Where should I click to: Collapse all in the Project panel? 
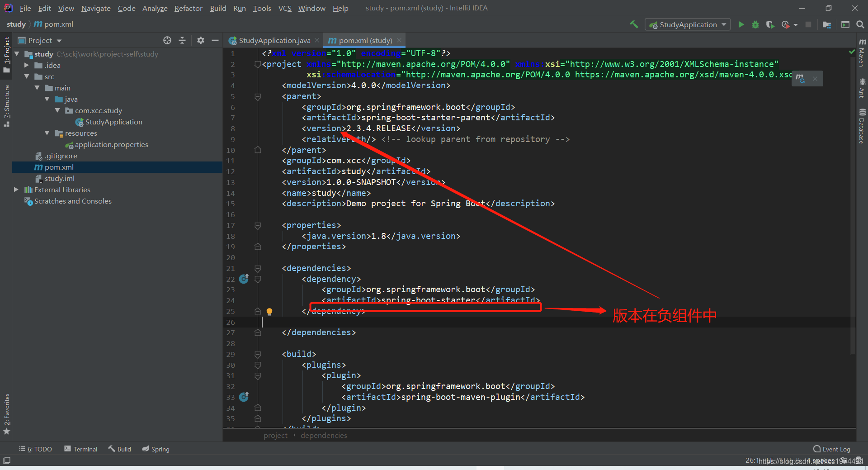182,40
